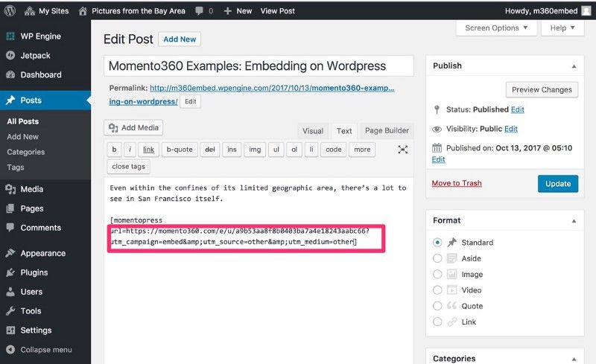Click the Add Media camera icon
This screenshot has height=364, width=596.
(113, 128)
